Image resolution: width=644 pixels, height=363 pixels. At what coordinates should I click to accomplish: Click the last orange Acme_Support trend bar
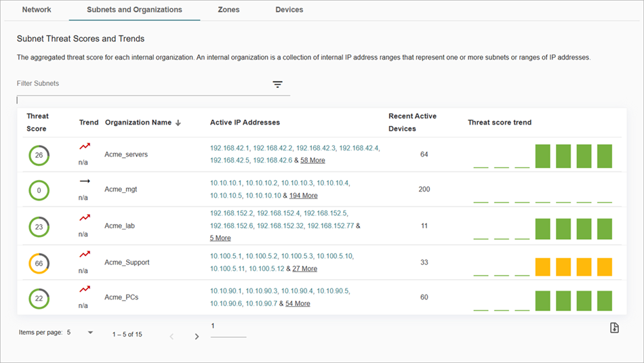click(x=605, y=266)
